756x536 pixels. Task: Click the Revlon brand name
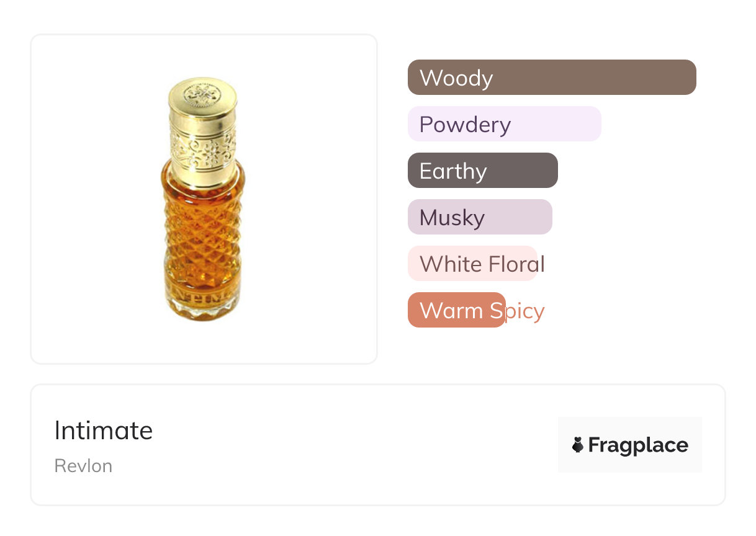pos(83,466)
